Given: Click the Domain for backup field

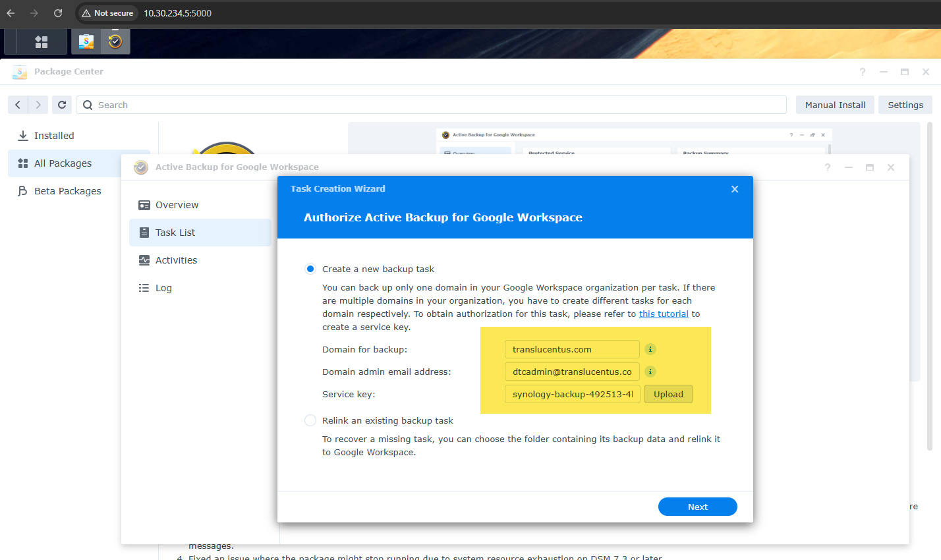Looking at the screenshot, I should click(572, 349).
